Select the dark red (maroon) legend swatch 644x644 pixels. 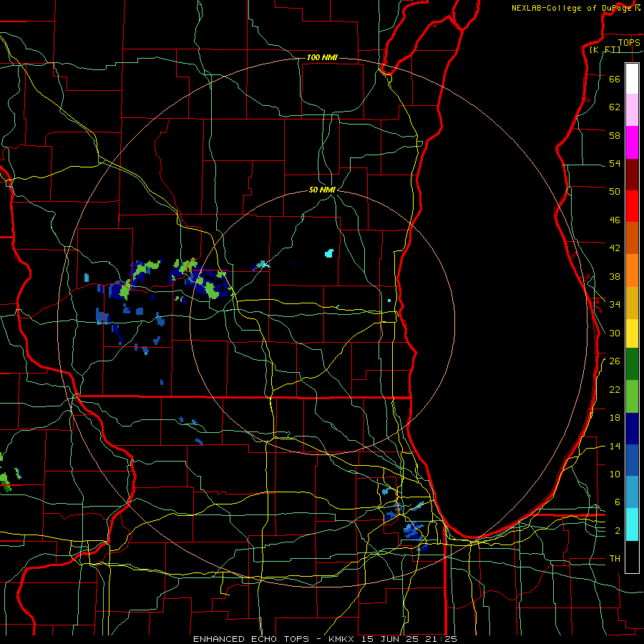(x=632, y=175)
